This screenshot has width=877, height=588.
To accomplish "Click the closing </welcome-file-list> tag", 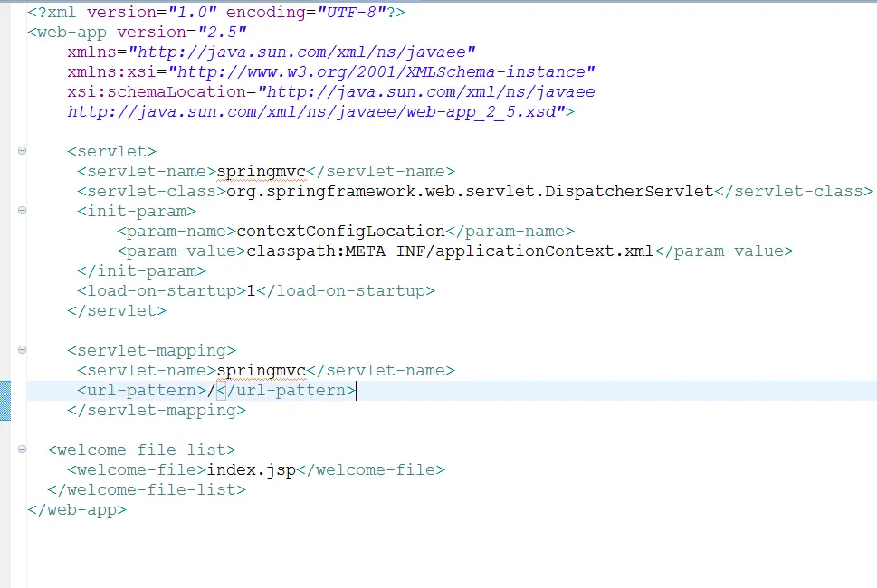I will pyautogui.click(x=147, y=490).
